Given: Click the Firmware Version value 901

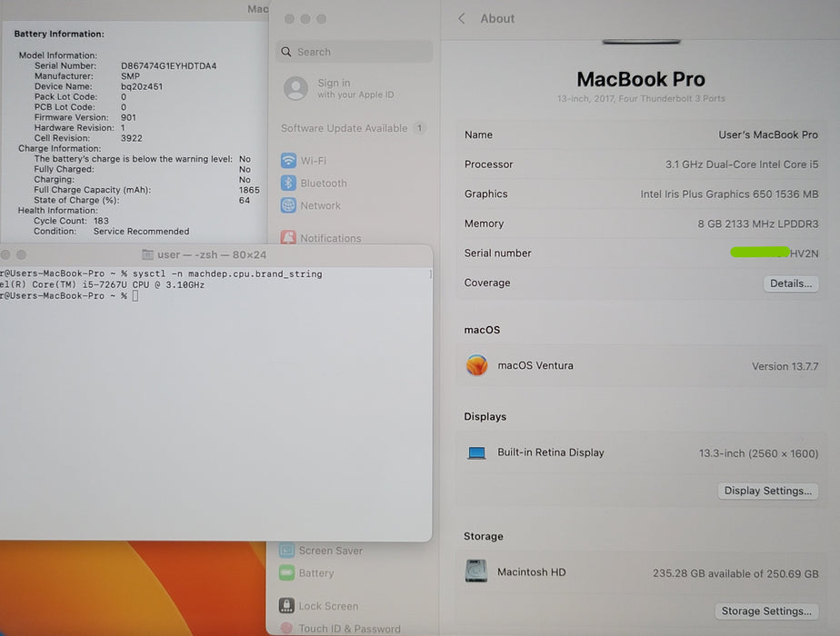Looking at the screenshot, I should [x=128, y=117].
